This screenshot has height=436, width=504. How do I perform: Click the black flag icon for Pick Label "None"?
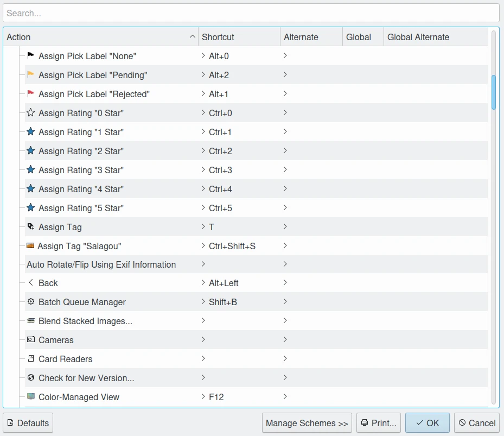point(30,55)
